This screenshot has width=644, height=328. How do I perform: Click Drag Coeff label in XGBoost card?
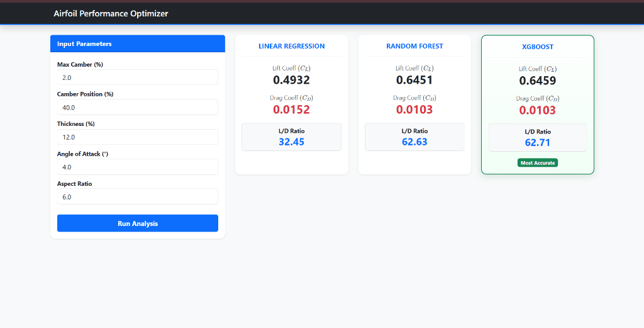538,99
